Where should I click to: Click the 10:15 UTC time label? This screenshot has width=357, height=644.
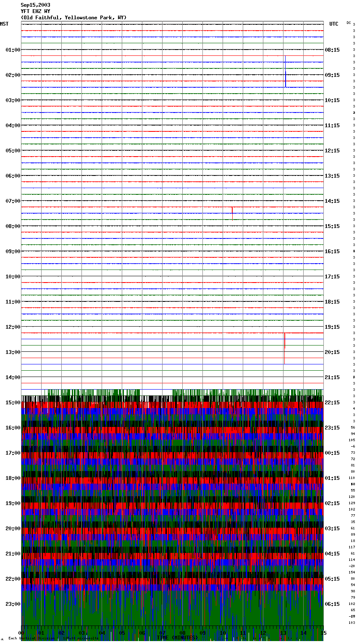tap(332, 100)
